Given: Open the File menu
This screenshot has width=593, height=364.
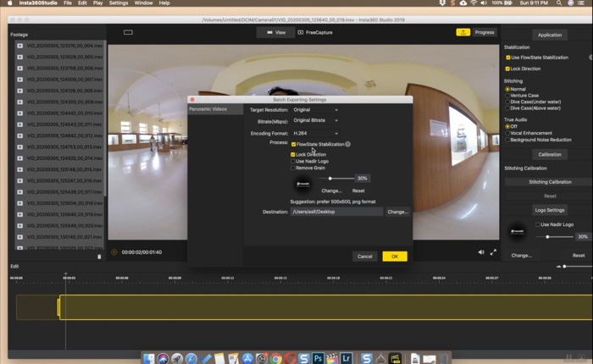Looking at the screenshot, I should point(68,3).
